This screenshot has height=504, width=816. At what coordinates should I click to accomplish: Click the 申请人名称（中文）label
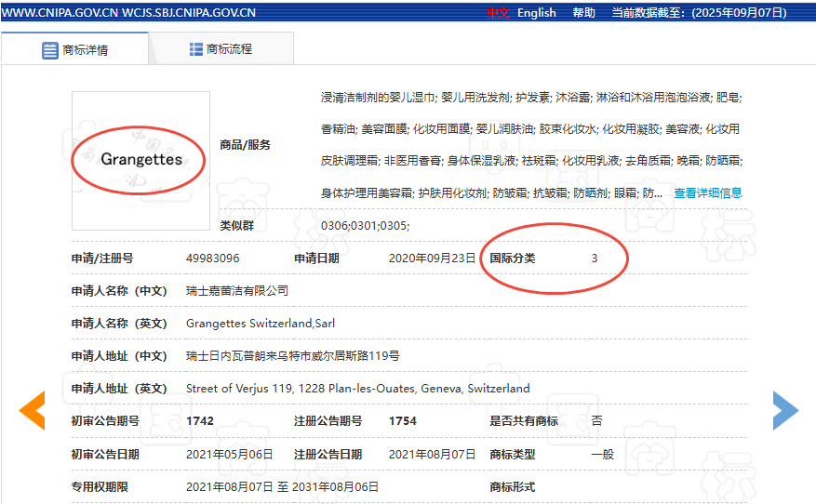[119, 291]
